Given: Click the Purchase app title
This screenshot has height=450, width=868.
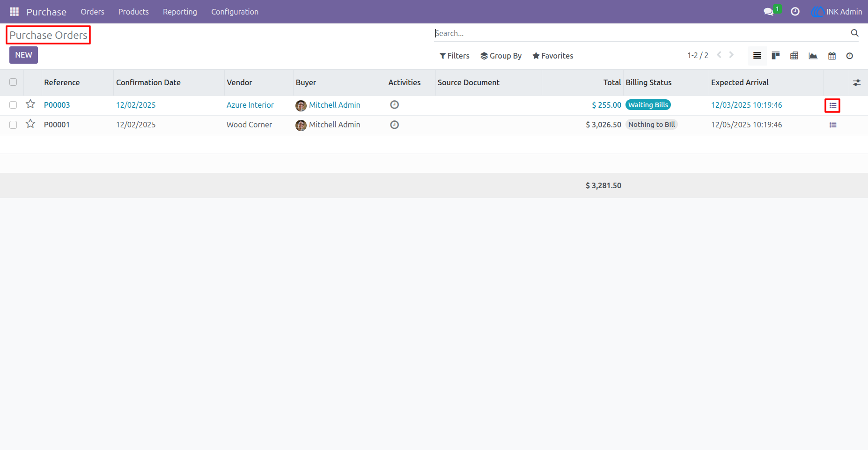Looking at the screenshot, I should 46,12.
